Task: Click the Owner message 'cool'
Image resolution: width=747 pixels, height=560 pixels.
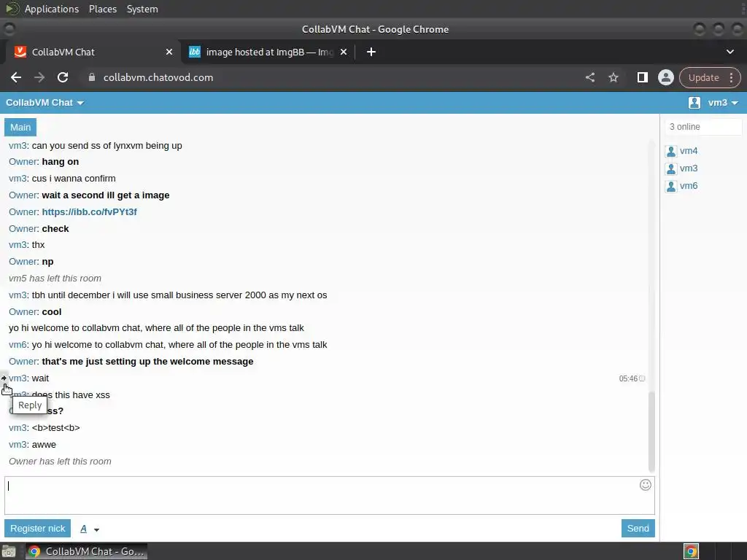Action: (x=52, y=312)
